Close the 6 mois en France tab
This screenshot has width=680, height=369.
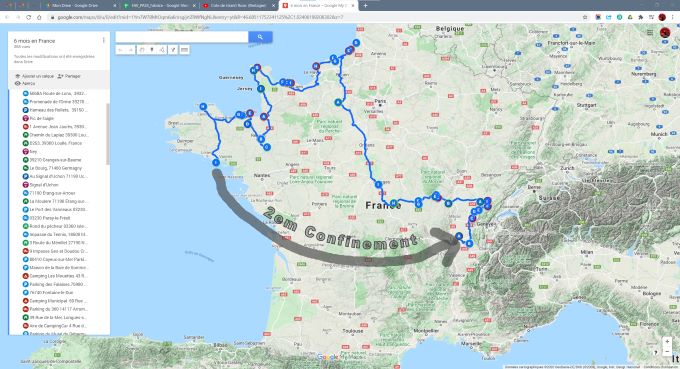click(353, 6)
